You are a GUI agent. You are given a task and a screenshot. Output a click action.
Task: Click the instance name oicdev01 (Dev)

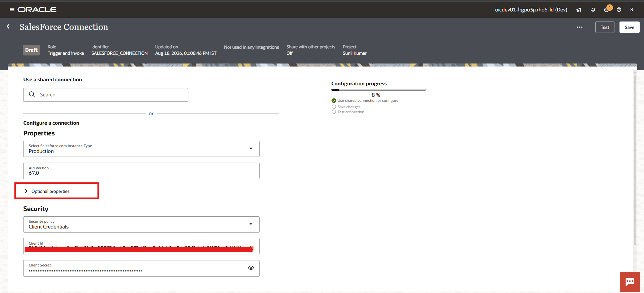tap(531, 10)
